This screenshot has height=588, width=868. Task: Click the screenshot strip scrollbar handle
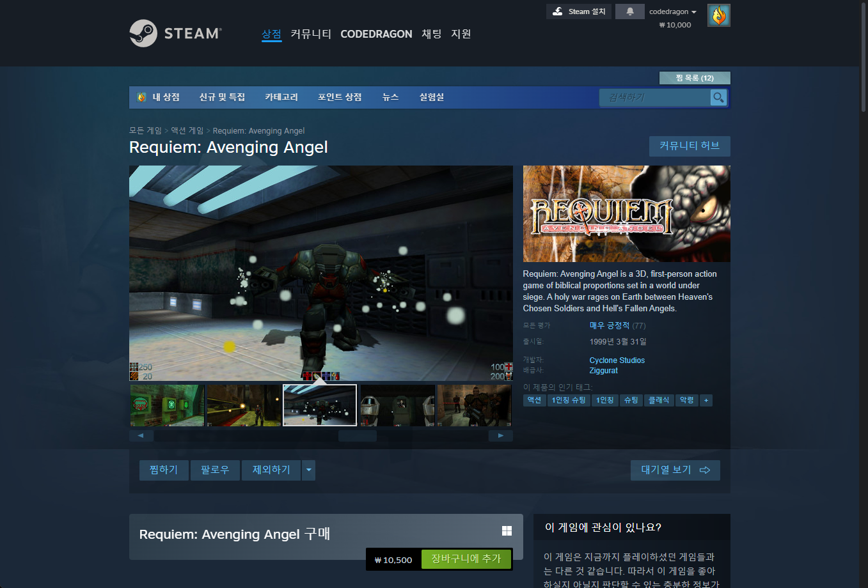pos(358,436)
